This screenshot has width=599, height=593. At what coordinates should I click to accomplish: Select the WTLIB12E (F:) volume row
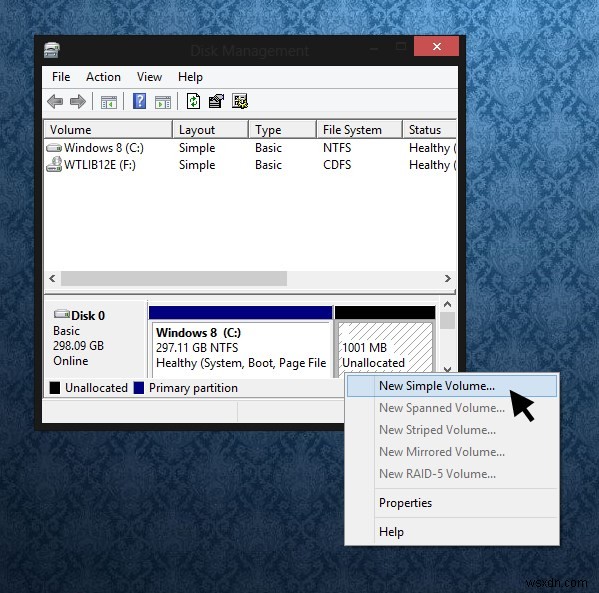(x=251, y=165)
